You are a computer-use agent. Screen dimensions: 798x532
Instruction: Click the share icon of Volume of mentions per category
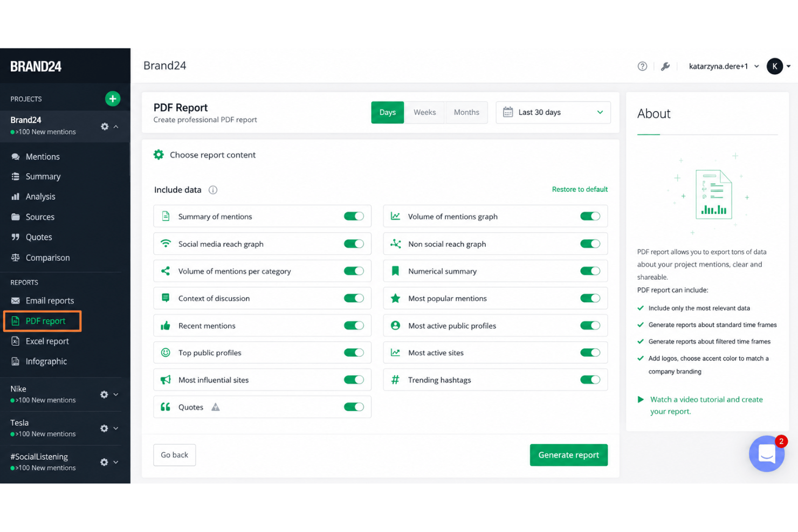click(166, 271)
